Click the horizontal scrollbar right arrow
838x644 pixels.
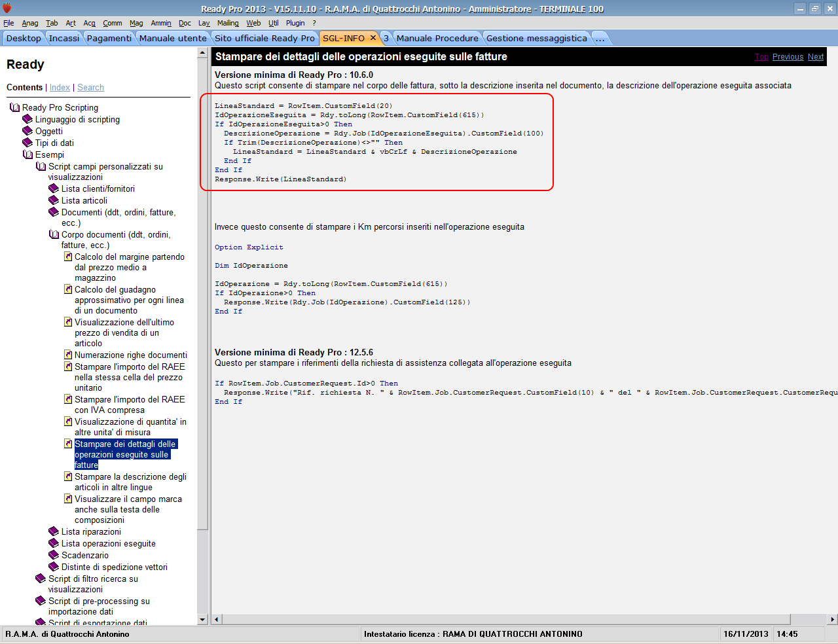(832, 619)
